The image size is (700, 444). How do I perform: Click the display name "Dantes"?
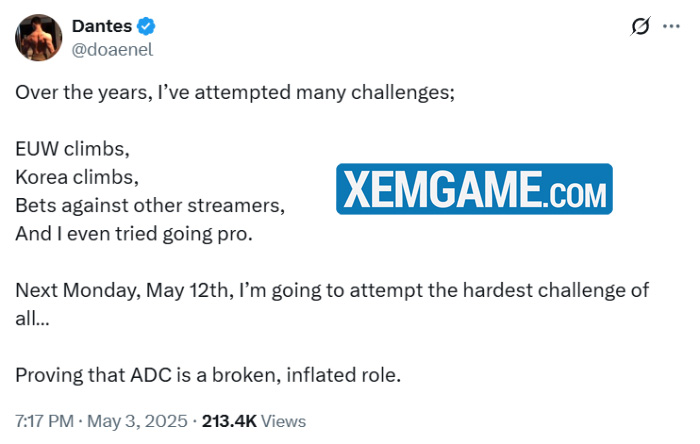click(x=101, y=26)
